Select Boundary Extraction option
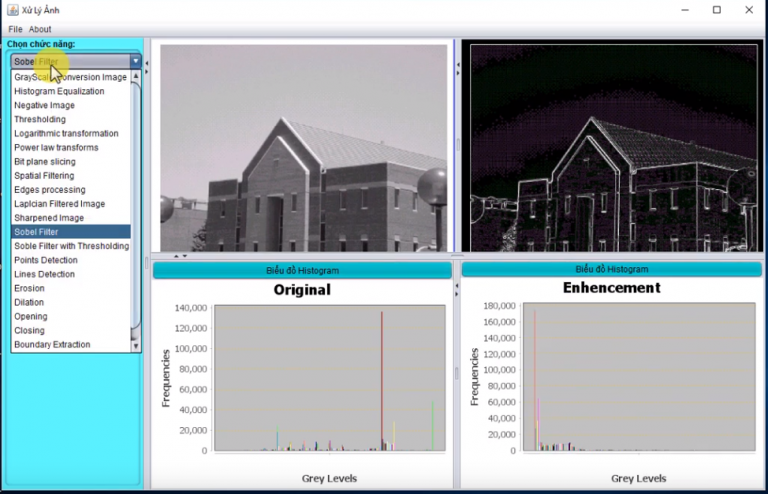The height and width of the screenshot is (494, 768). pos(52,344)
